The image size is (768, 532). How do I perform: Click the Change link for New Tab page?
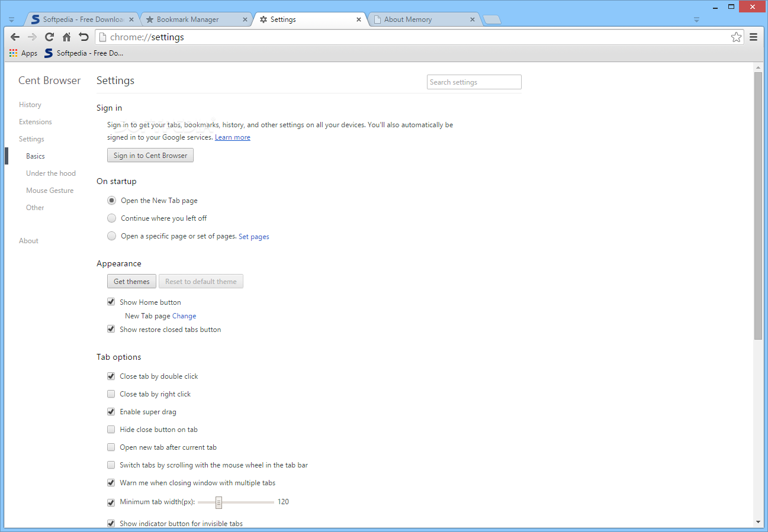click(x=184, y=316)
